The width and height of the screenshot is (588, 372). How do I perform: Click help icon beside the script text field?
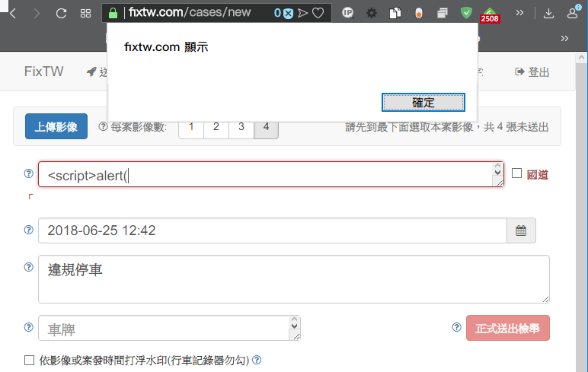(28, 173)
